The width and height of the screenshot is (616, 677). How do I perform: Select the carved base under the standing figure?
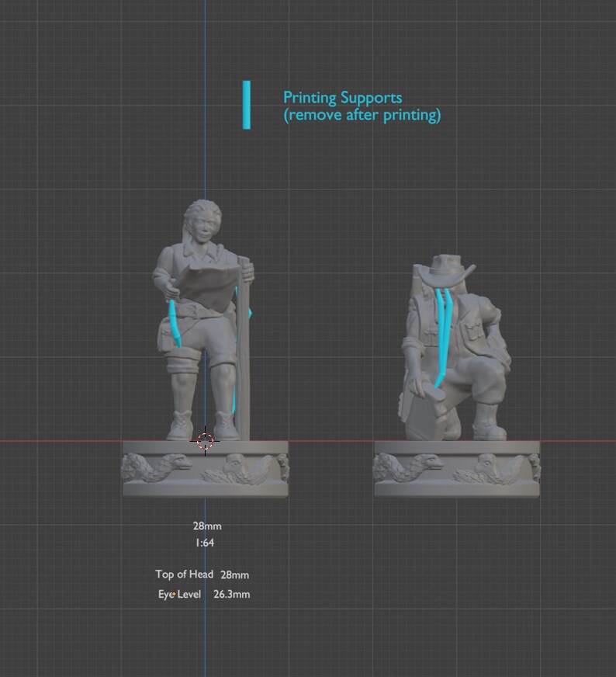click(x=206, y=470)
